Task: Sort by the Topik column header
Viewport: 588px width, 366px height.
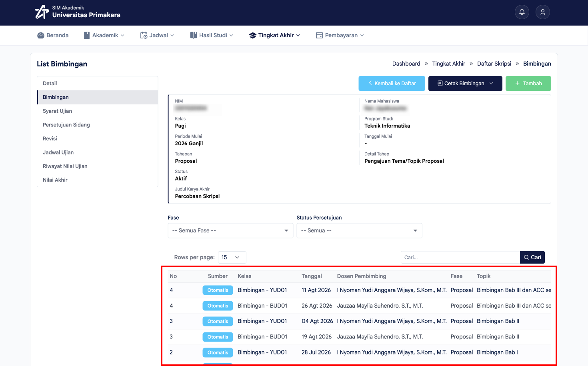Action: (484, 276)
